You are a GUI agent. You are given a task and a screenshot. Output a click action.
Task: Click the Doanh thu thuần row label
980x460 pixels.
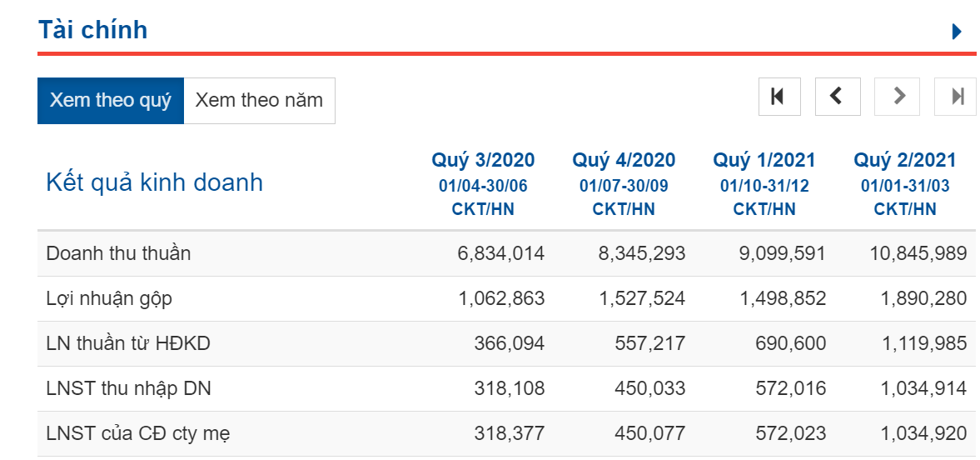coord(118,253)
